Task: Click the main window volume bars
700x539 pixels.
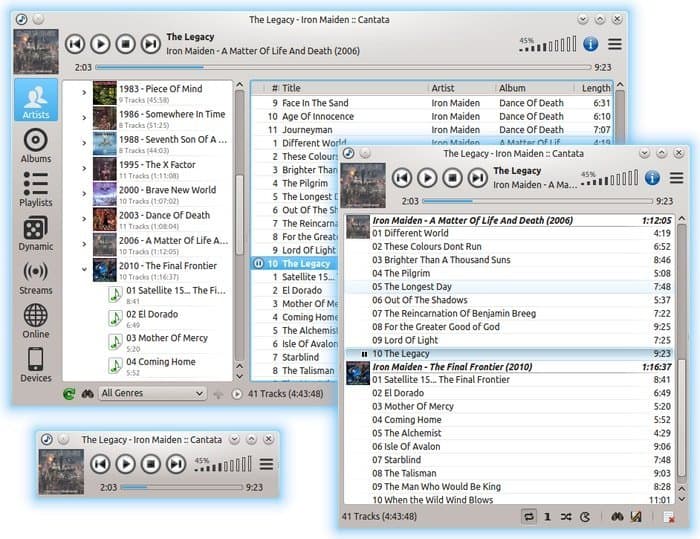Action: (548, 44)
